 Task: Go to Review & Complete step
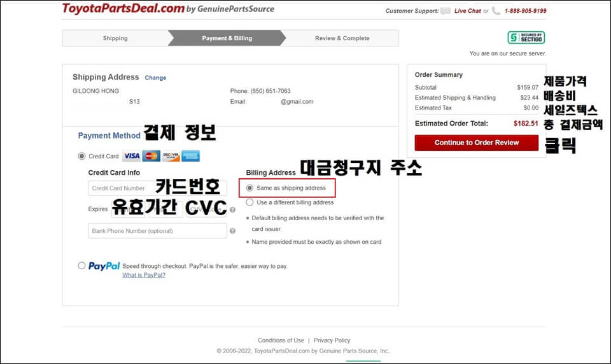point(342,38)
